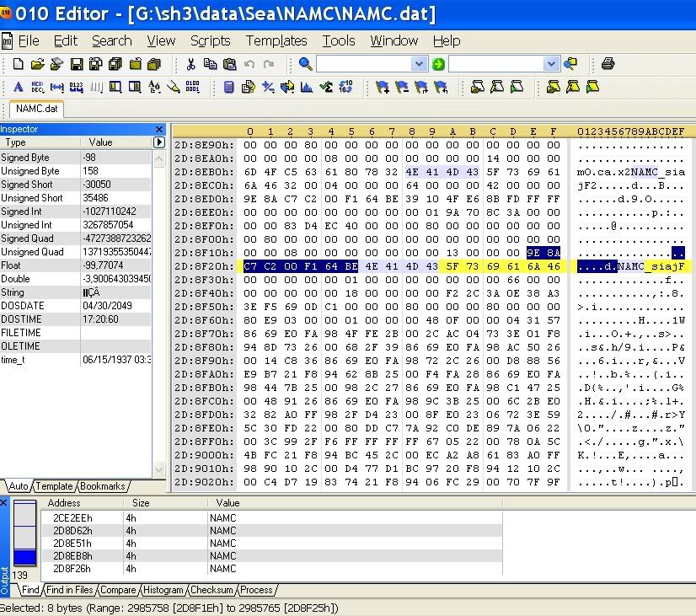The height and width of the screenshot is (616, 696).
Task: Select find result at address 2D8EB8h
Action: [271, 556]
